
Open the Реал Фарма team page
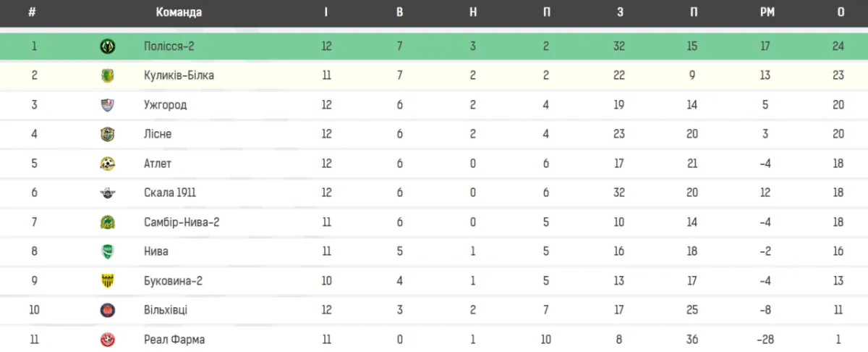coord(174,340)
